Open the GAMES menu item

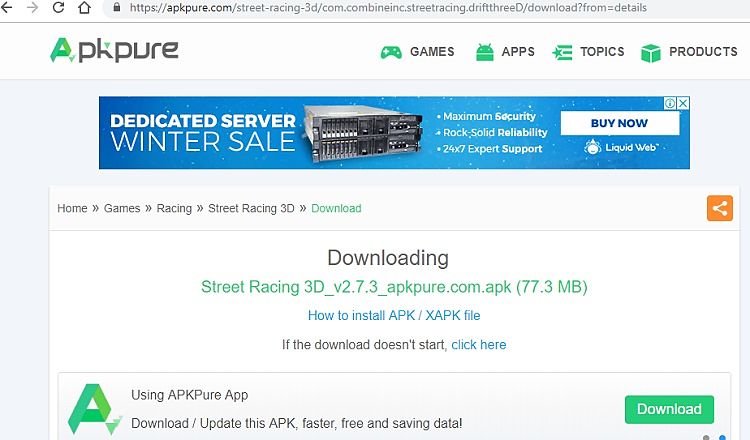432,52
